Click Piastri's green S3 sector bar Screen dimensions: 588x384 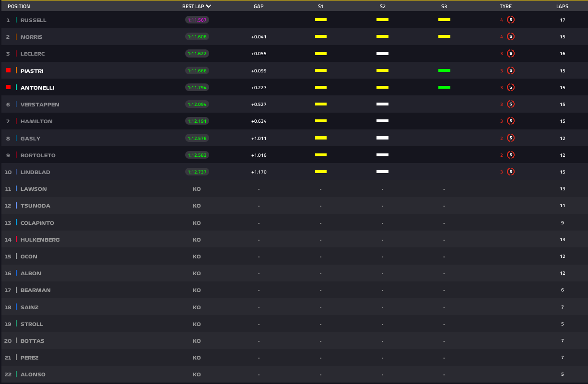point(444,70)
